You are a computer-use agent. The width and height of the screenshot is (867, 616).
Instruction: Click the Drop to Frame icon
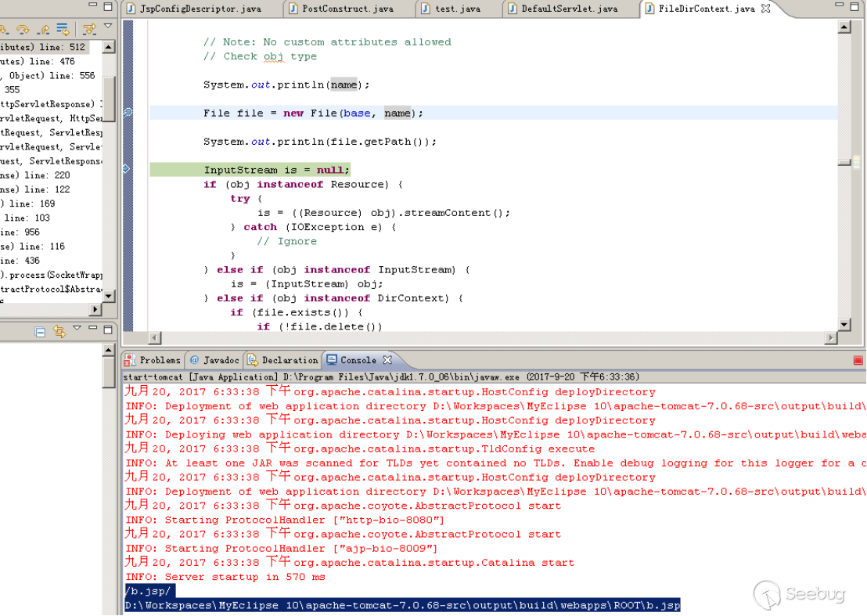63,29
